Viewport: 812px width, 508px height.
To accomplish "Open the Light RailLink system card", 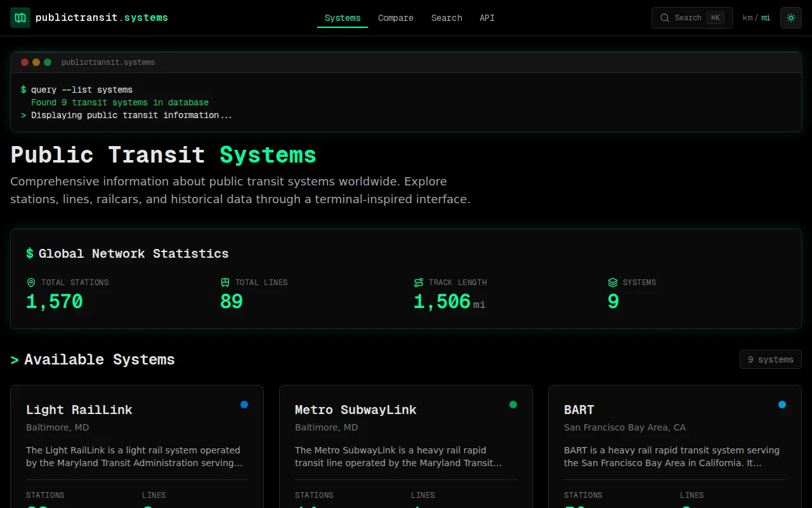I will (x=137, y=446).
